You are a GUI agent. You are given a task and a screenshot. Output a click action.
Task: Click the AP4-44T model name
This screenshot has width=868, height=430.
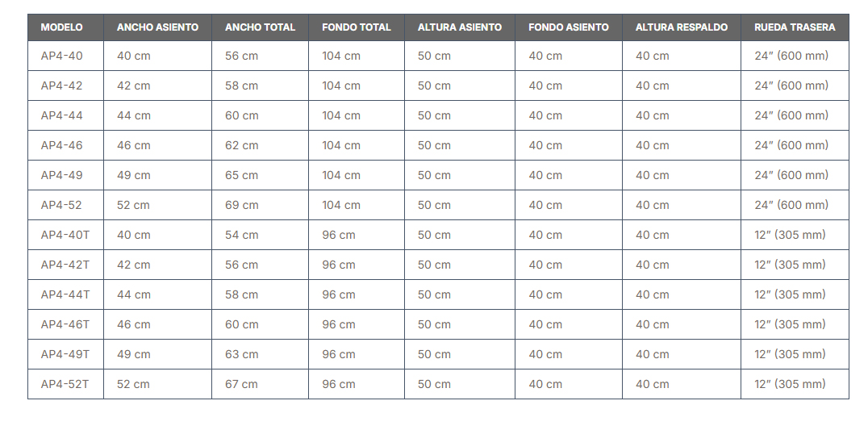click(65, 295)
